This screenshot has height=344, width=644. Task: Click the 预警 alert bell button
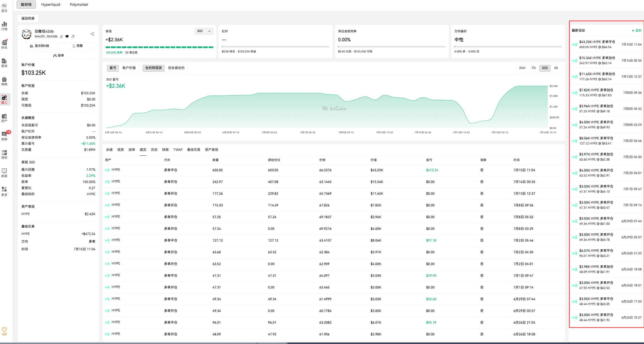(77, 46)
